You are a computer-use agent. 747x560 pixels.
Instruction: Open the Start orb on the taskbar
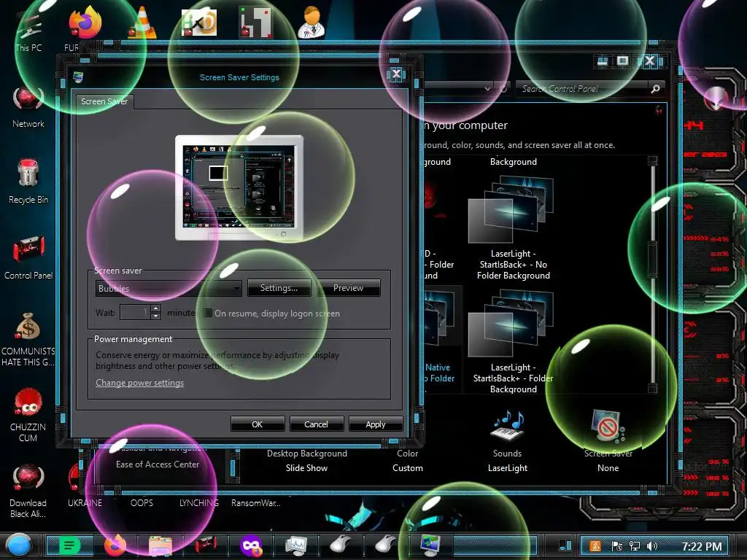(18, 545)
